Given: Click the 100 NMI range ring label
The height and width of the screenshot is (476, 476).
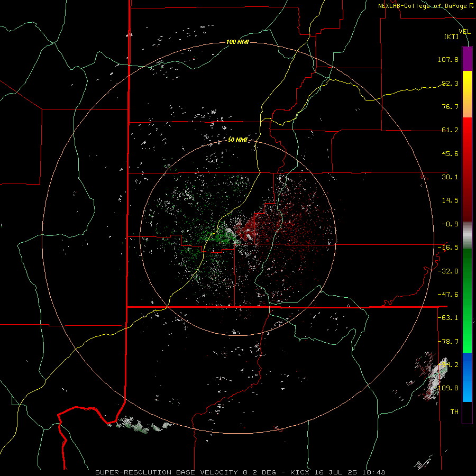Looking at the screenshot, I should [237, 42].
